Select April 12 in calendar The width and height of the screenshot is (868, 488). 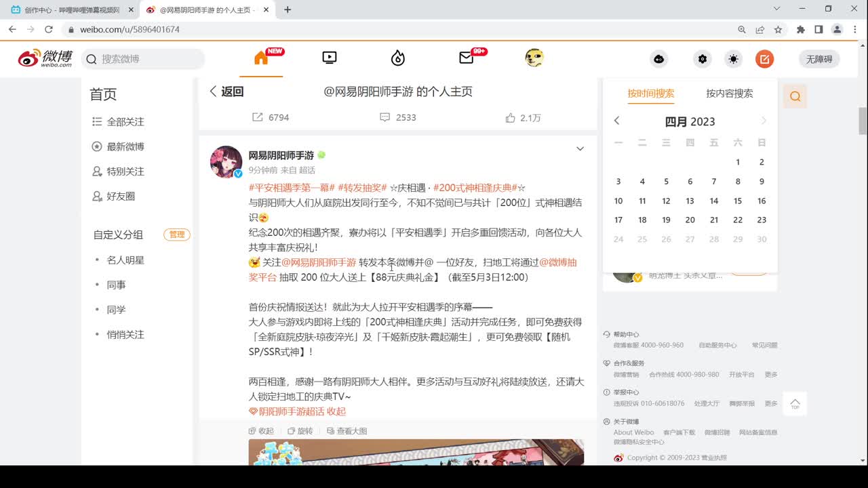click(x=666, y=201)
